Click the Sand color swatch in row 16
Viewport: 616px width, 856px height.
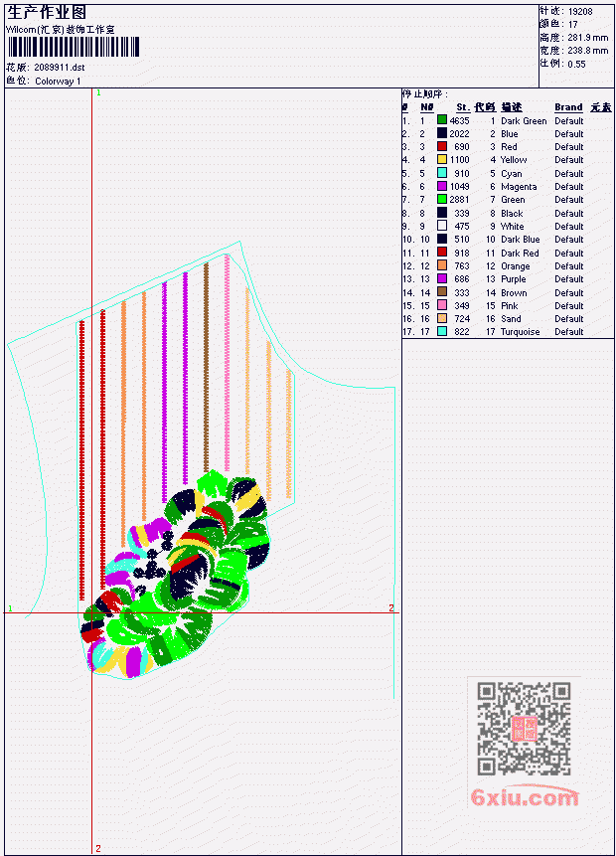click(442, 319)
